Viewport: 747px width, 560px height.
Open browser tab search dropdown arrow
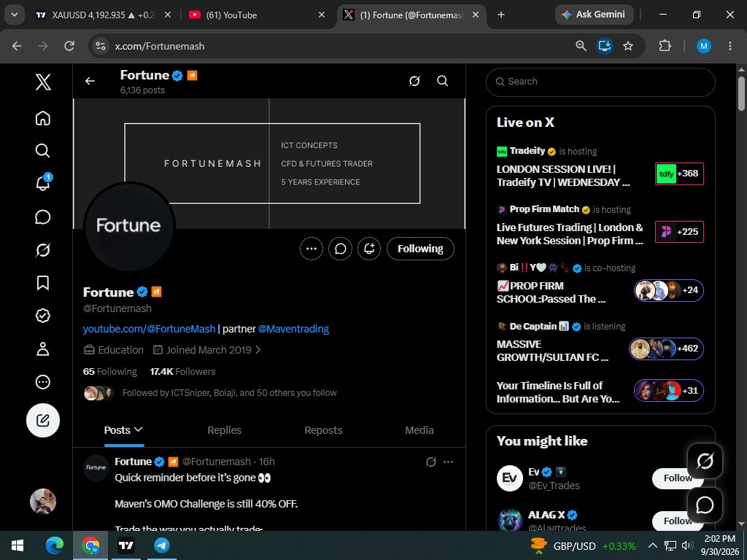point(15,15)
